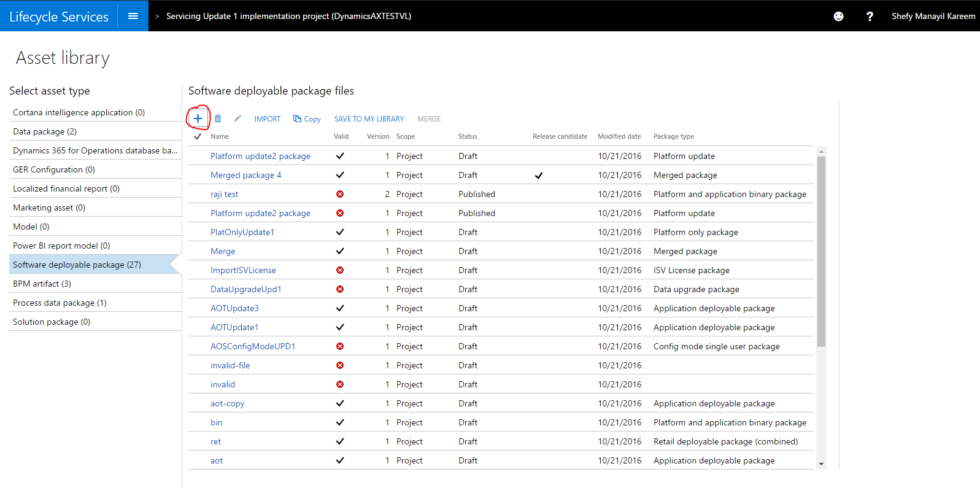The height and width of the screenshot is (488, 980).
Task: Click the trash delete icon
Action: tap(218, 118)
